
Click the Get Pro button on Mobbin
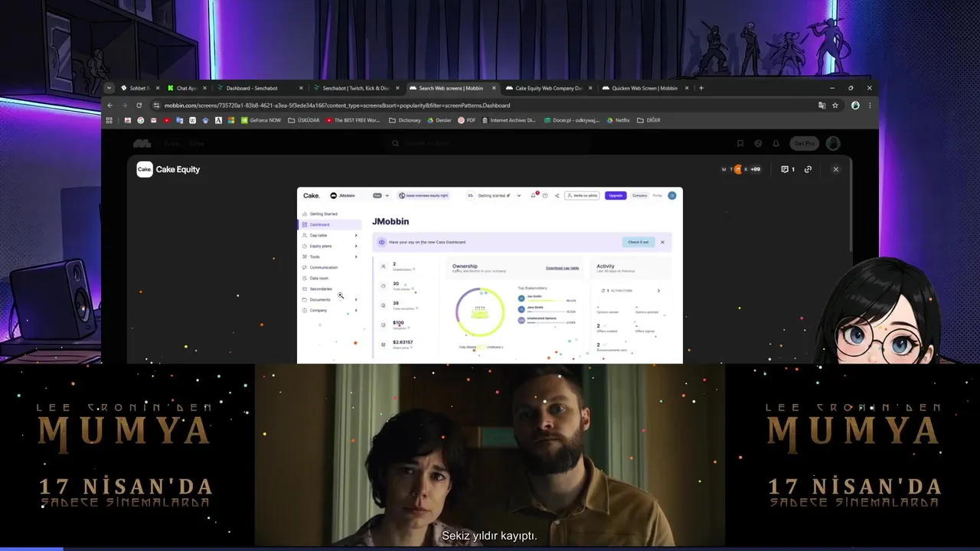(x=805, y=143)
